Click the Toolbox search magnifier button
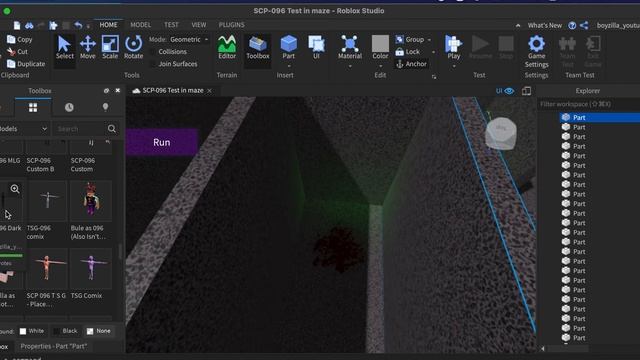 111,129
